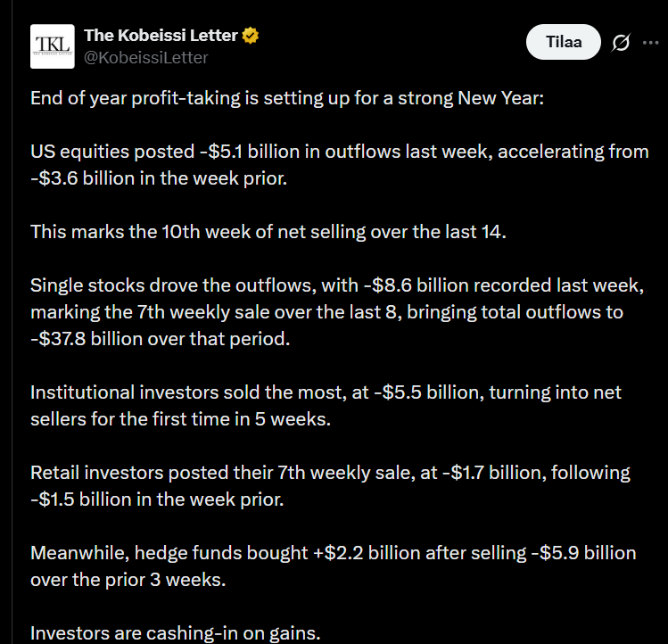
Task: Click the line starting 'marking the 7th weekly sale'
Action: pos(326,312)
